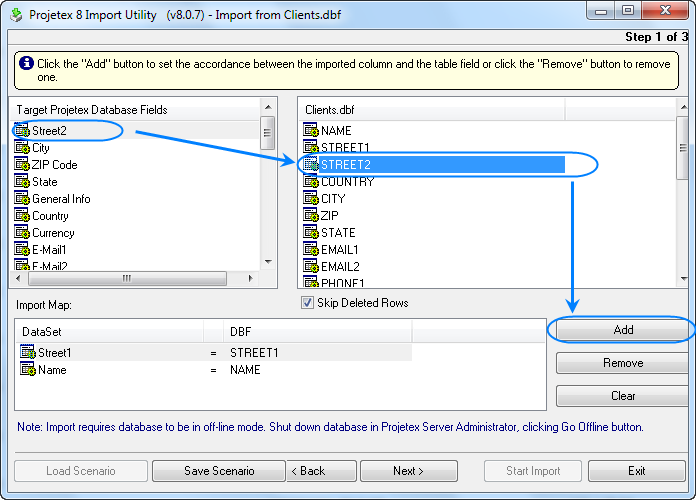Viewport: 696px width, 500px height.
Task: Click the Add button
Action: 622,329
